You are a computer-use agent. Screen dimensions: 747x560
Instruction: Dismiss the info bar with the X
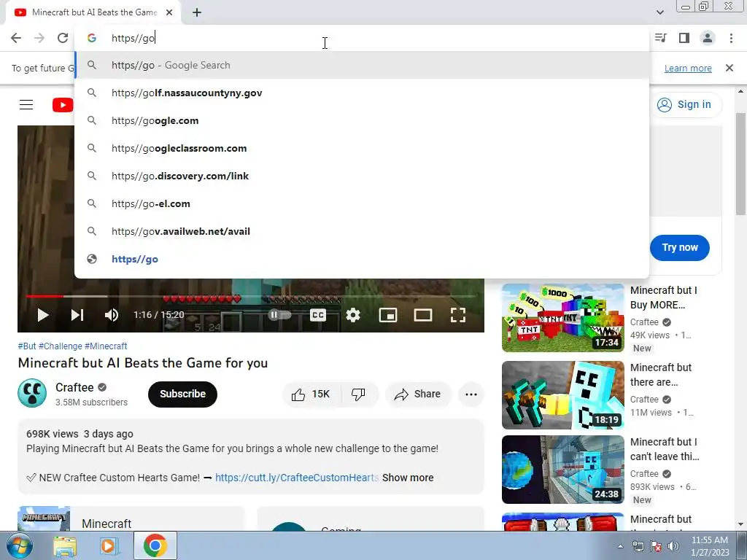729,68
